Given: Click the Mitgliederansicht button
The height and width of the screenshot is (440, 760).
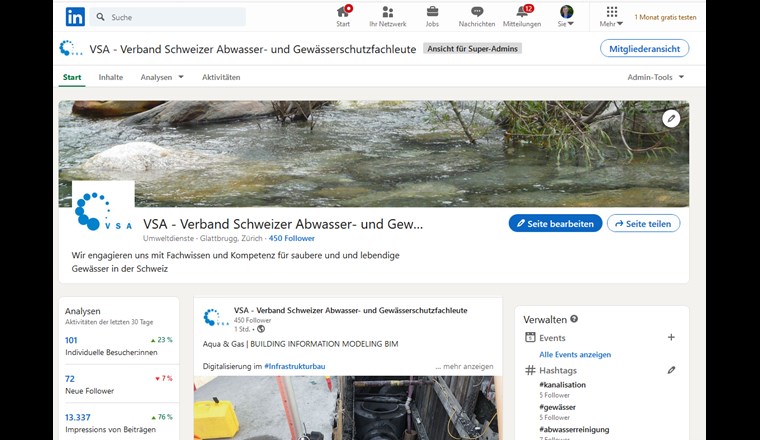Looking at the screenshot, I should click(644, 48).
